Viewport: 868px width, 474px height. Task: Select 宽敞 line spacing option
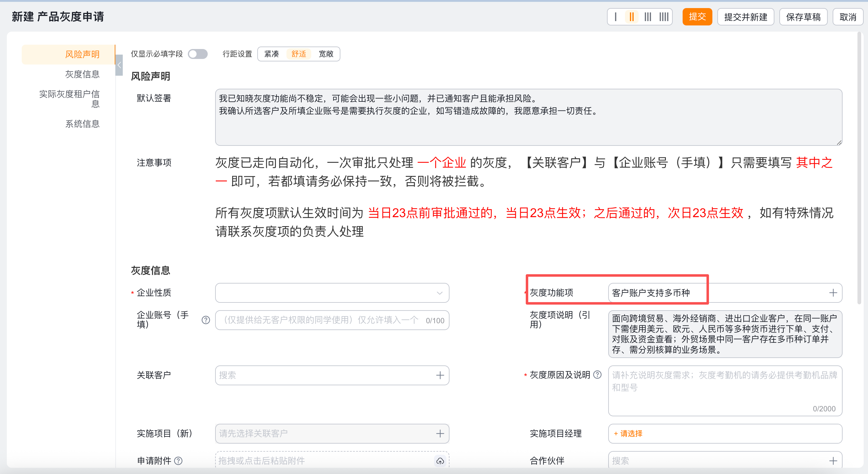[x=326, y=54]
